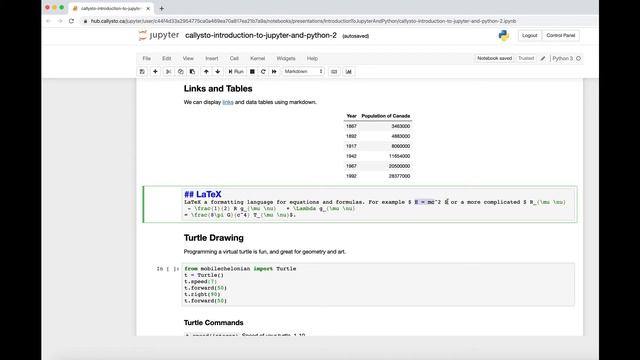The height and width of the screenshot is (360, 640).
Task: Move selected cell up arrow
Action: click(206, 72)
